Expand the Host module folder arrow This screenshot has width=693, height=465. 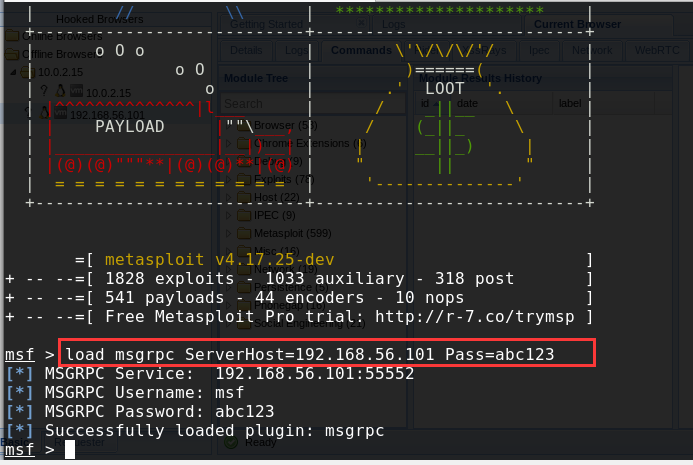[228, 197]
